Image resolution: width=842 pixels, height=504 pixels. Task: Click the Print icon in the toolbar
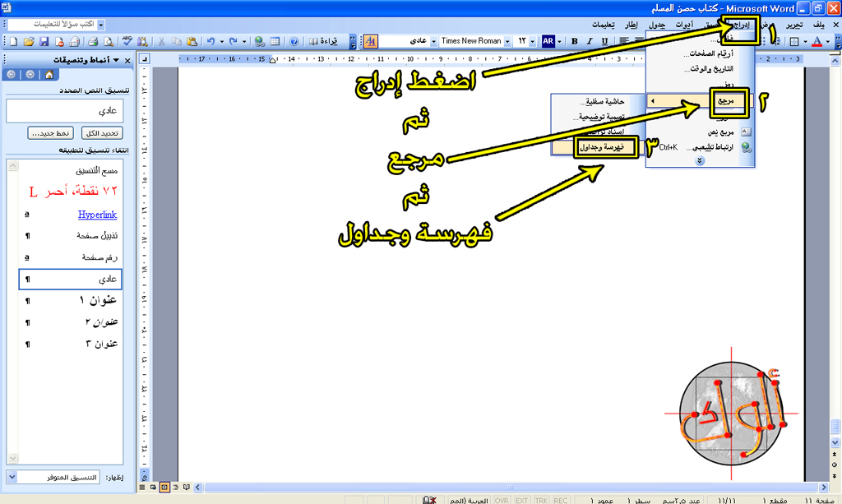(x=94, y=41)
